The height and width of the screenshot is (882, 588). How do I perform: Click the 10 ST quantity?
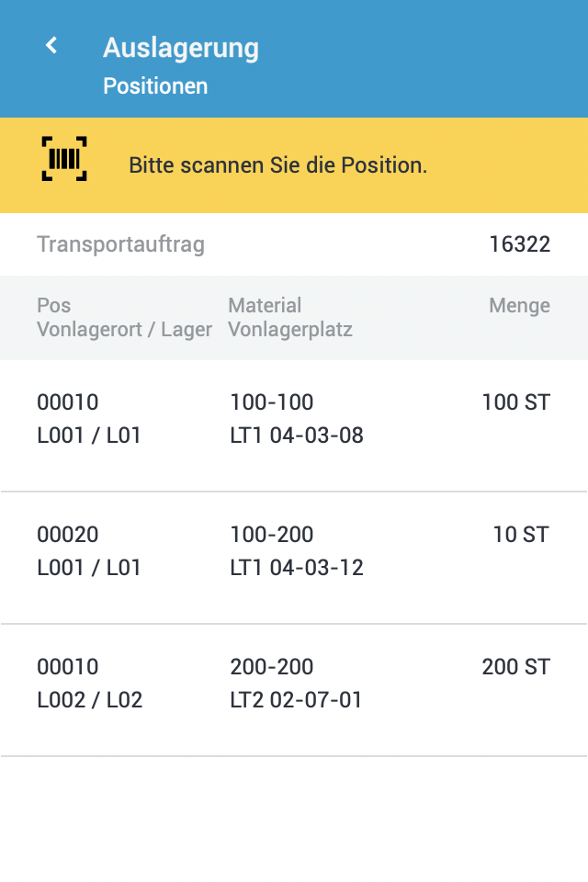point(520,535)
